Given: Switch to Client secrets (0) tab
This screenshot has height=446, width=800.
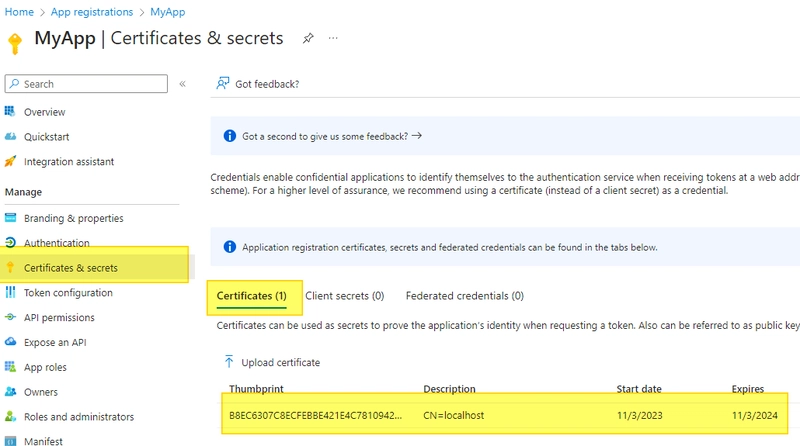Looking at the screenshot, I should point(344,296).
